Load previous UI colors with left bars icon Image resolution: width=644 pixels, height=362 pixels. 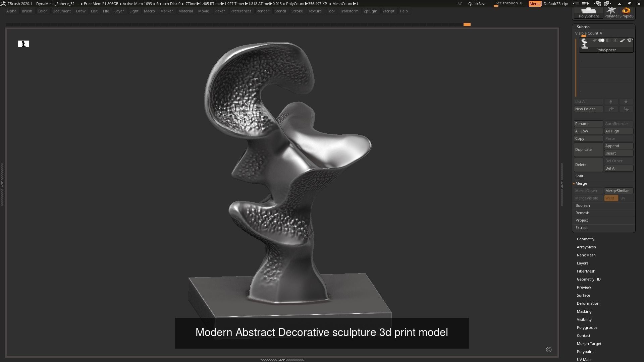(x=576, y=3)
